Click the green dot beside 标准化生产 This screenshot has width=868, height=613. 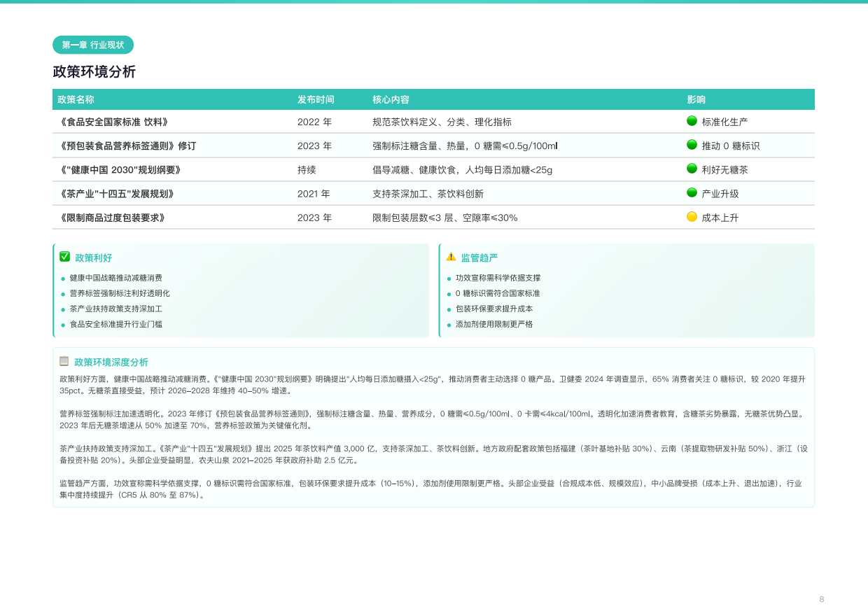tap(692, 120)
